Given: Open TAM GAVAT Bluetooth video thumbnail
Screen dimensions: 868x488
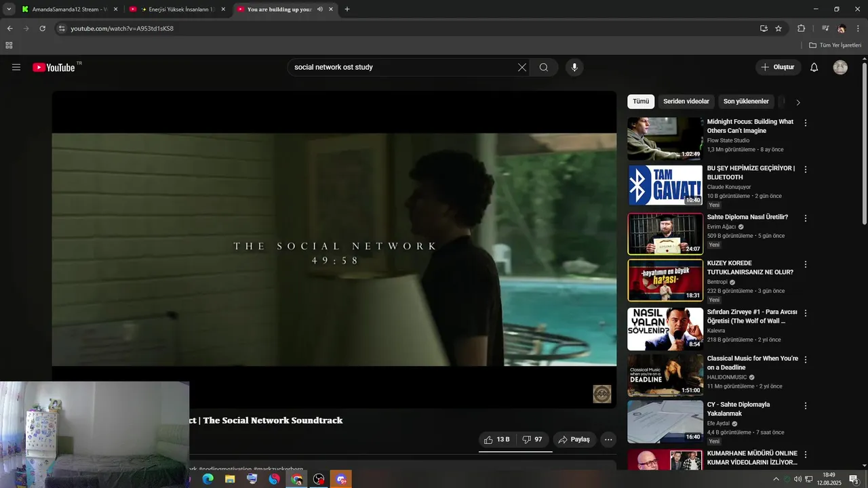Looking at the screenshot, I should pyautogui.click(x=665, y=185).
